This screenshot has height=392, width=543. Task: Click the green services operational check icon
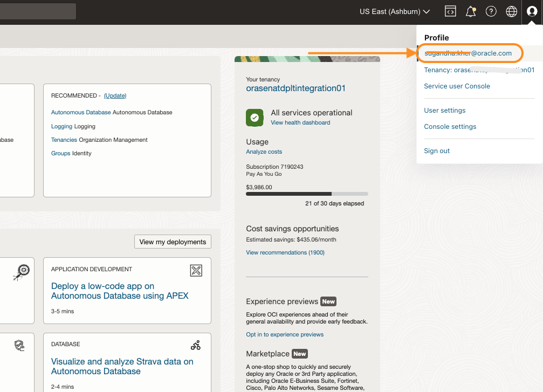255,118
